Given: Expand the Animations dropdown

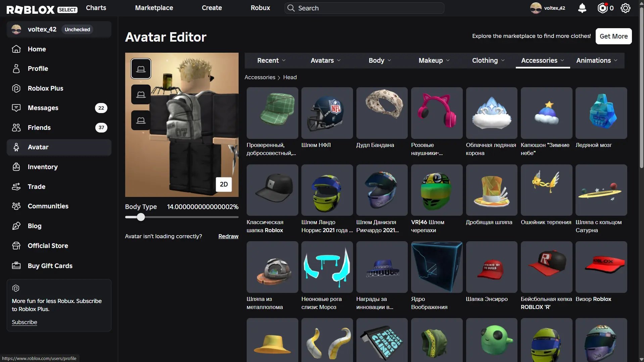Looking at the screenshot, I should [x=597, y=60].
